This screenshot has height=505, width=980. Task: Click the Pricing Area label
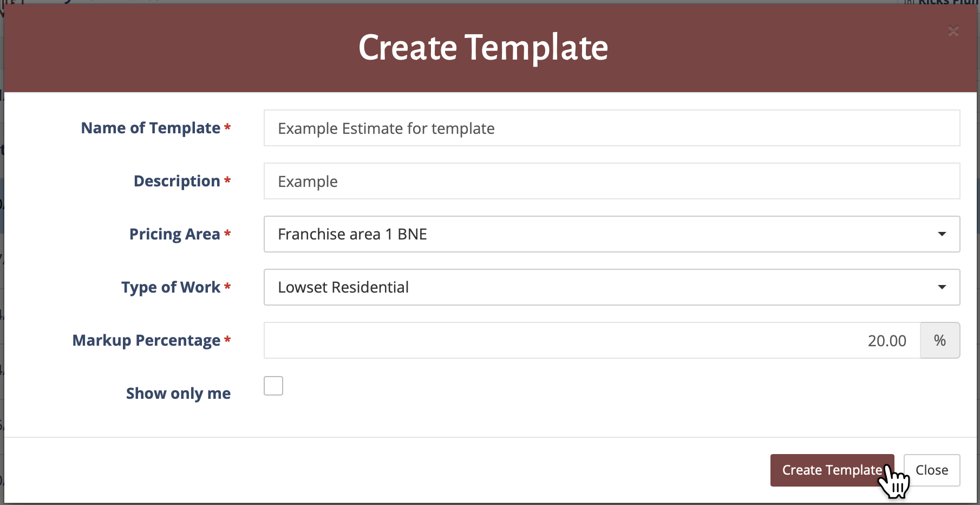click(174, 234)
